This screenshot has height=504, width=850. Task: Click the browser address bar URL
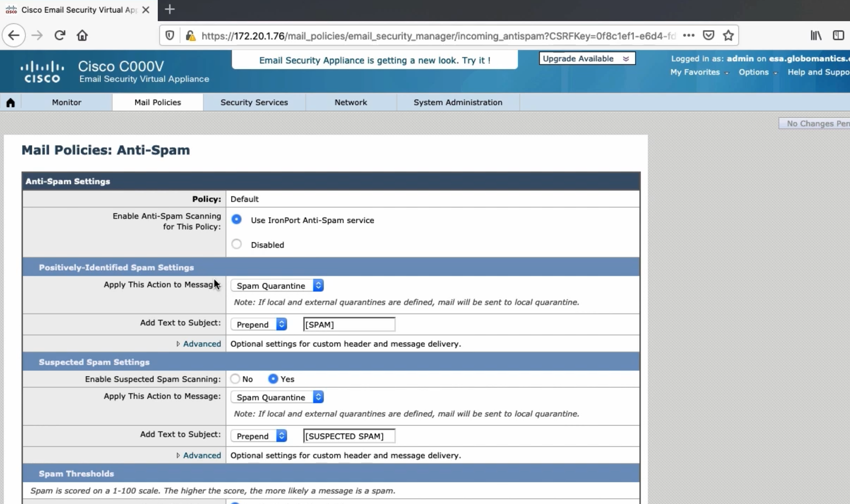point(438,36)
